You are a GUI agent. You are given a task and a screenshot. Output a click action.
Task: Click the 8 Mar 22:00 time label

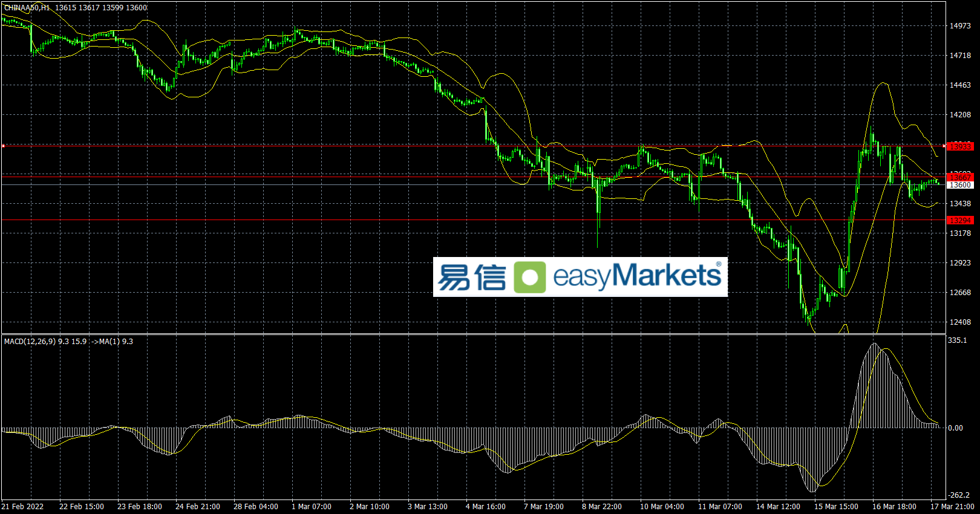pyautogui.click(x=602, y=507)
